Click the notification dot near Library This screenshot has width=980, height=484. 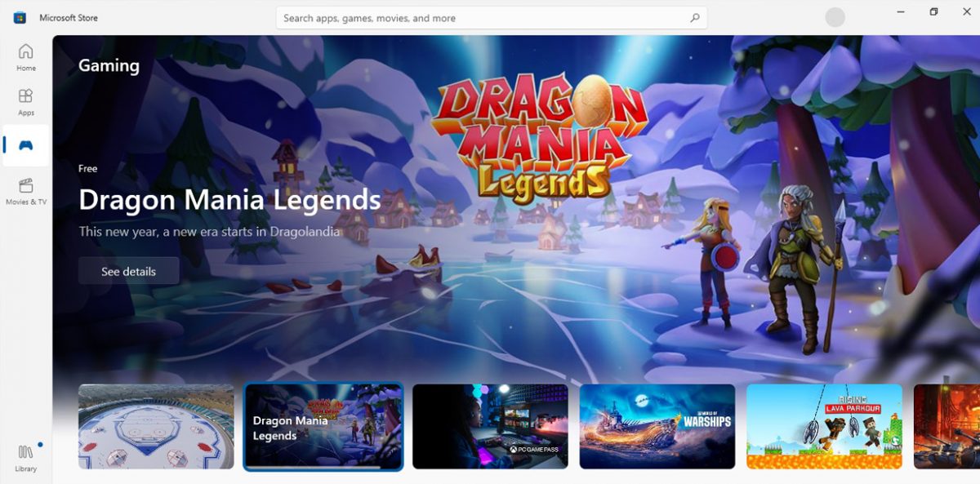[39, 445]
